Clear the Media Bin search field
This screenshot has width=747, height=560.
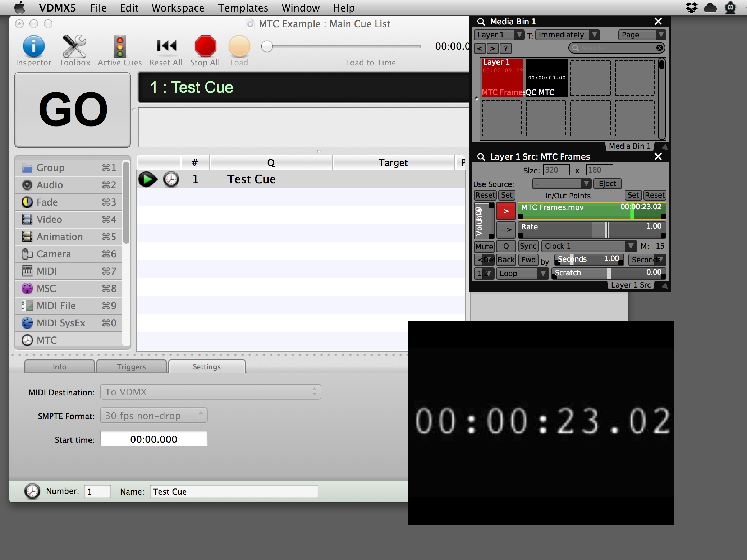tap(660, 48)
